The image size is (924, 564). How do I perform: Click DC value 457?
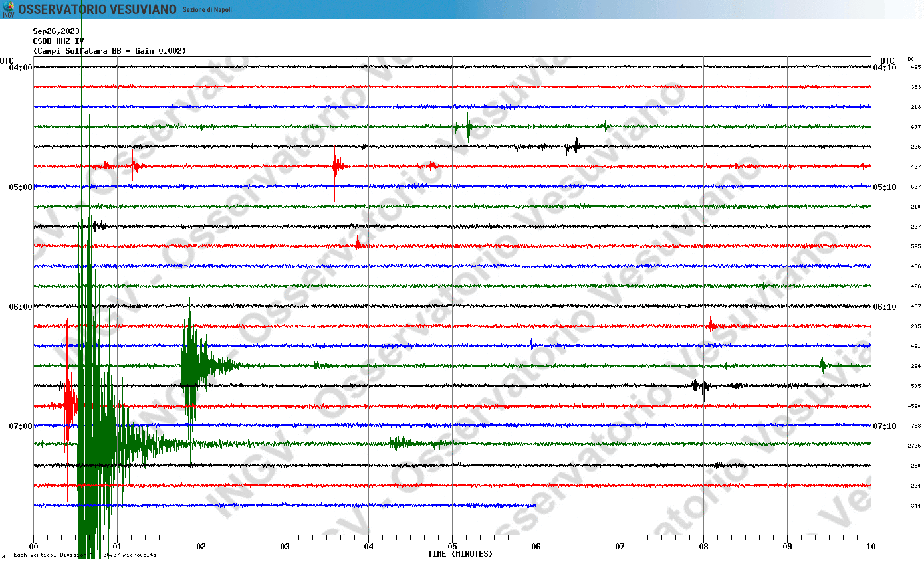coord(916,307)
